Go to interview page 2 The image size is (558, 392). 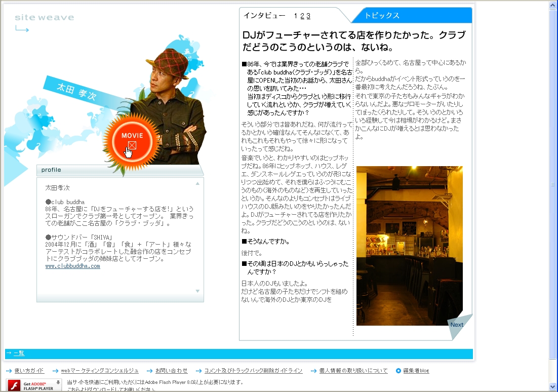tap(302, 16)
